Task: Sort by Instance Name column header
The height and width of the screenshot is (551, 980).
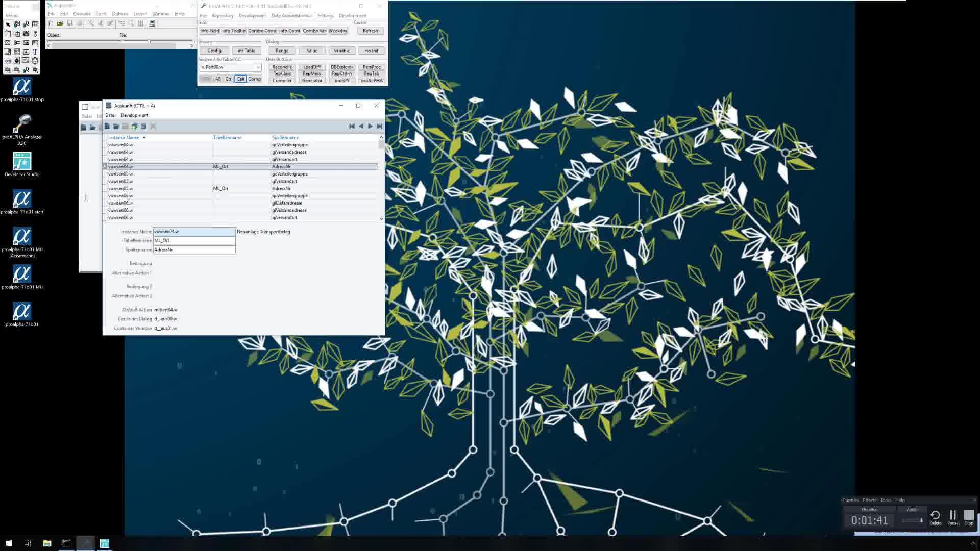Action: (x=124, y=137)
